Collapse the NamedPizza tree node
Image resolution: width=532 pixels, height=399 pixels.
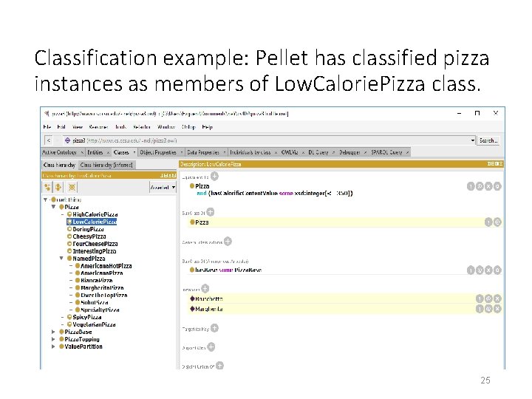(61, 258)
